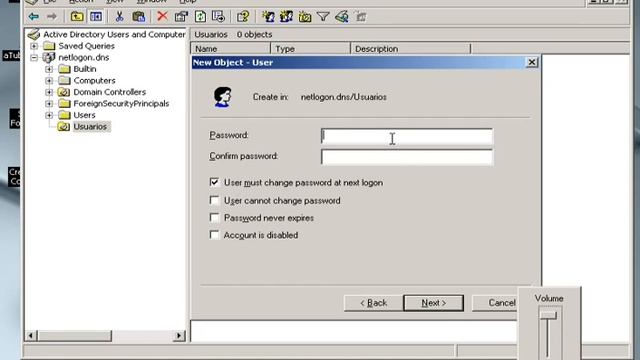Click the Create new user toolbar icon
Image resolution: width=640 pixels, height=360 pixels.
268,17
